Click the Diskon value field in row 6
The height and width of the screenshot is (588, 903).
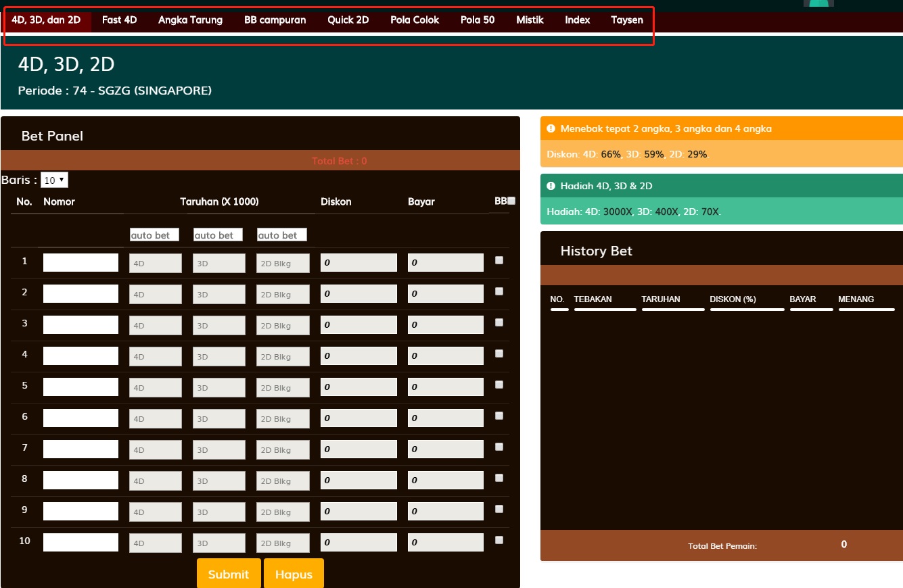[358, 418]
